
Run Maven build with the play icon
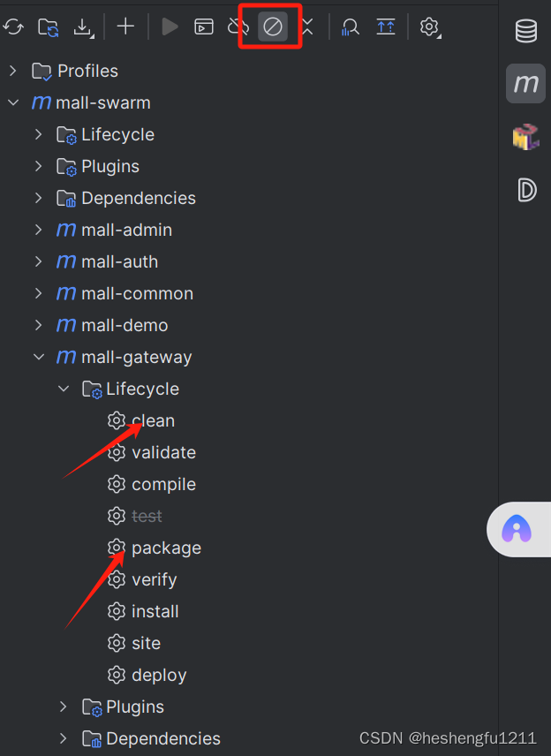tap(169, 26)
